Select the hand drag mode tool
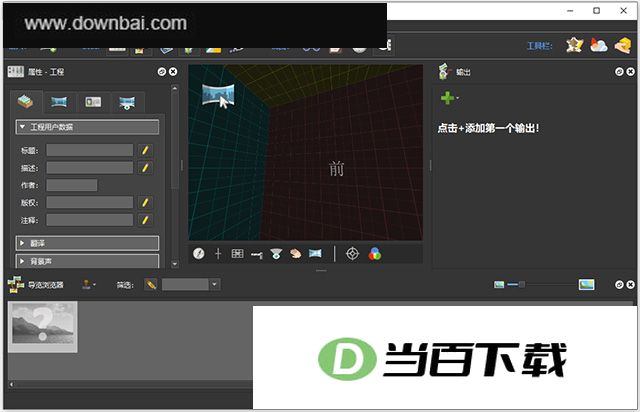The width and height of the screenshot is (640, 412). 296,254
